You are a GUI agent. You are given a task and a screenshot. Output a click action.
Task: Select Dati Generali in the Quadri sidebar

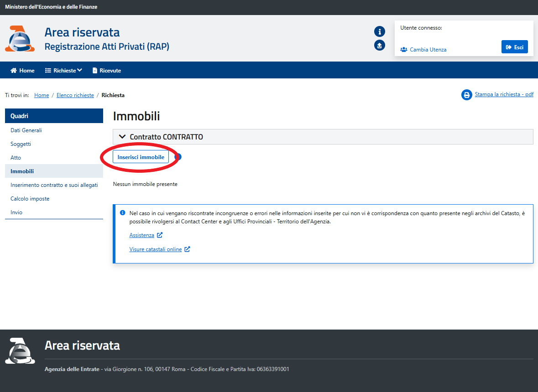click(54, 130)
